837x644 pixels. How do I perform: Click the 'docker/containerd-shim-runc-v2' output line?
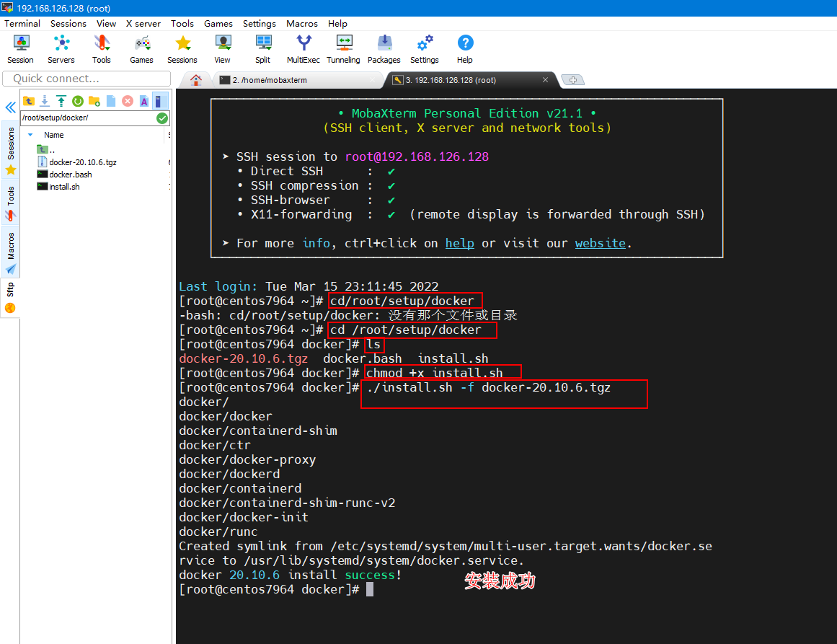pos(287,503)
